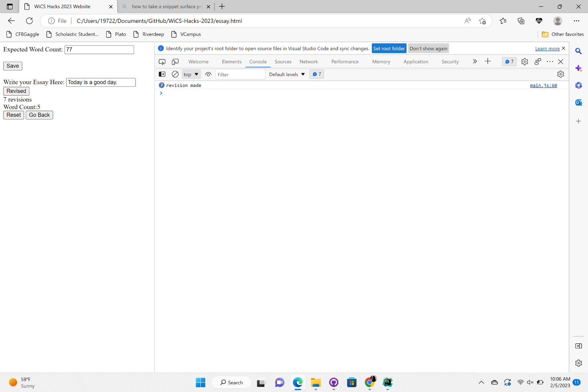This screenshot has height=392, width=588.
Task: Expand more DevTools tabs chevron
Action: click(x=475, y=61)
